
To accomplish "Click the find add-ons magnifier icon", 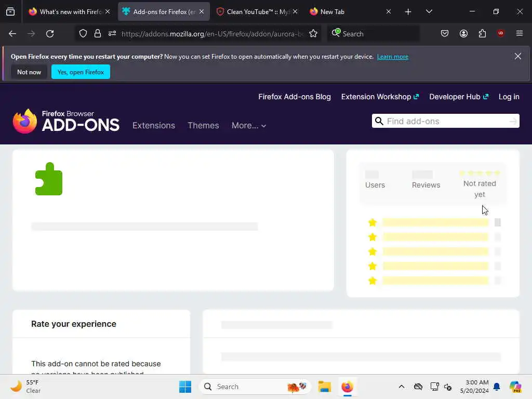I will click(379, 121).
